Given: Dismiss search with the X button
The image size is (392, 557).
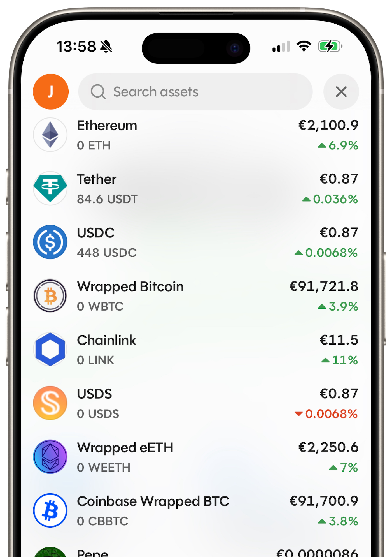Looking at the screenshot, I should pyautogui.click(x=341, y=92).
